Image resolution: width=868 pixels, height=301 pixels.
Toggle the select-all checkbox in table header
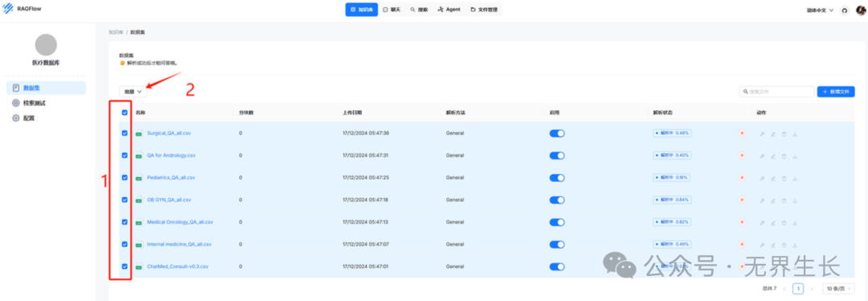tap(125, 113)
